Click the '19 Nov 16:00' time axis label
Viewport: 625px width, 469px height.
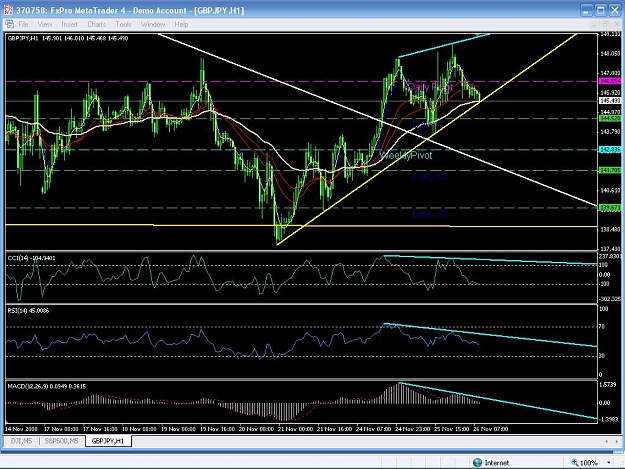217,429
